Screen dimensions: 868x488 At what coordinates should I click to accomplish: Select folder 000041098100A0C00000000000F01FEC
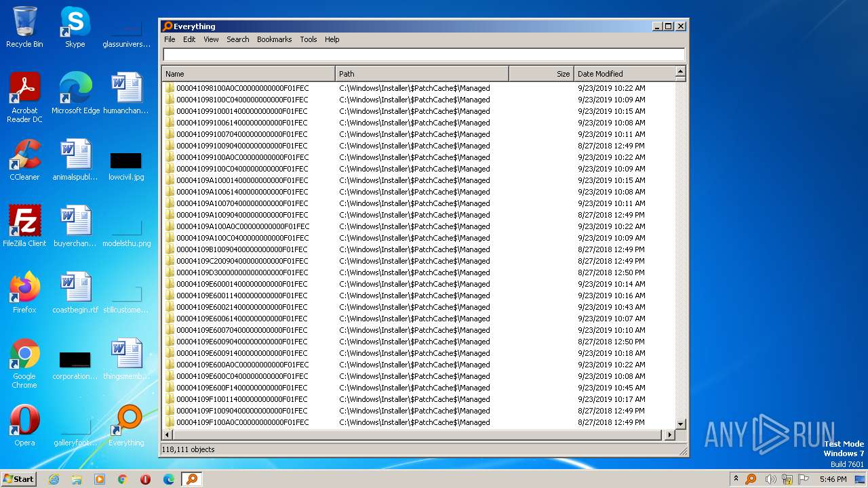tap(242, 88)
